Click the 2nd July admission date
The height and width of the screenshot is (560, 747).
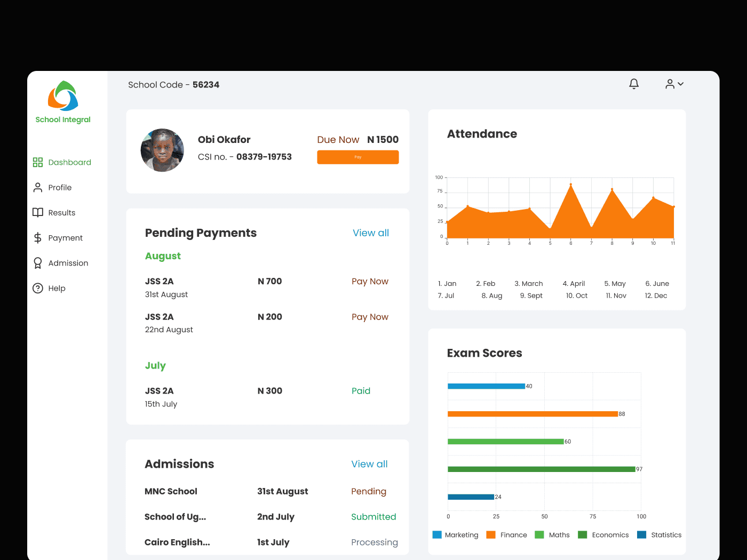click(276, 517)
